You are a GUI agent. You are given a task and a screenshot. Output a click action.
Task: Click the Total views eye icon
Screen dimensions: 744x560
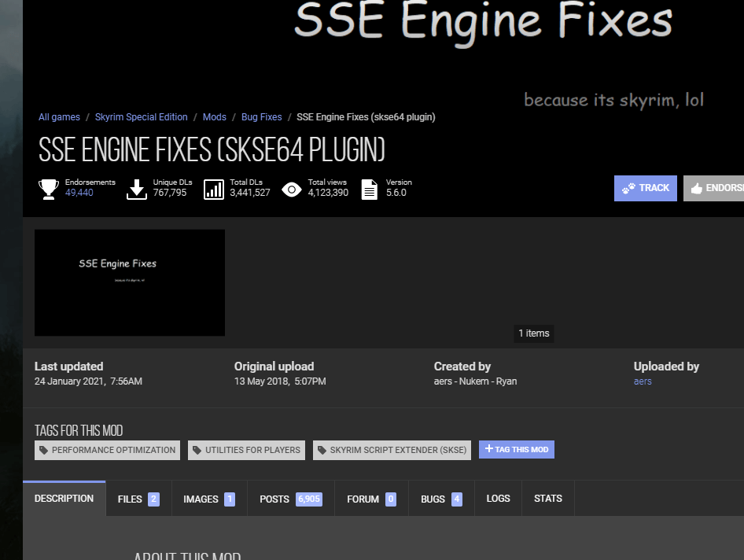coord(292,190)
